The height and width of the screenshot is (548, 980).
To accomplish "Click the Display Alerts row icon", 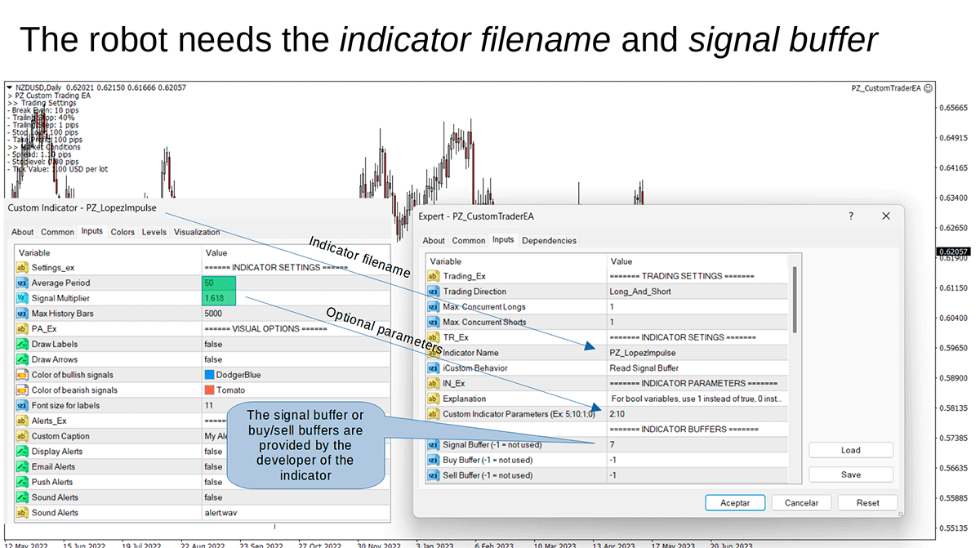I will (x=22, y=452).
